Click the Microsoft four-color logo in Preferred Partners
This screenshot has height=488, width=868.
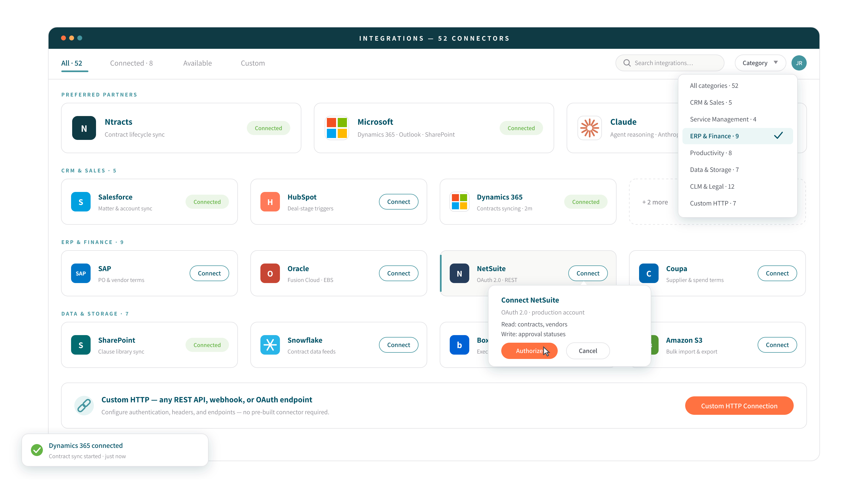click(x=337, y=128)
